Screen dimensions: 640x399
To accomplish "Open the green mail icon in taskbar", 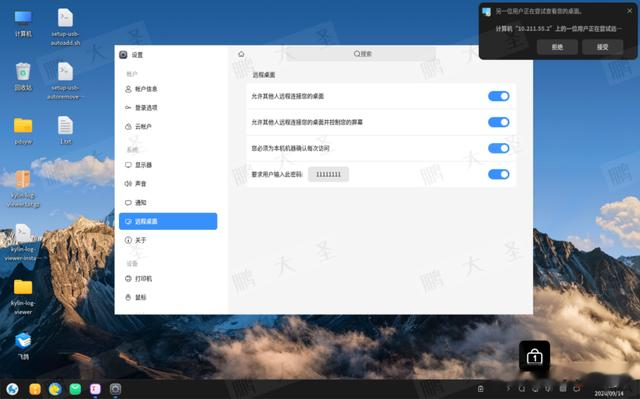I will click(76, 389).
